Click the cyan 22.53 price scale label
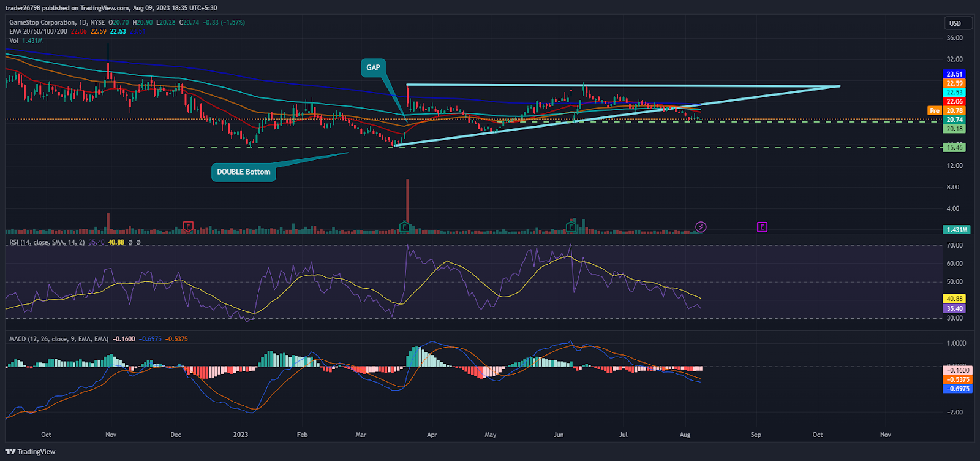This screenshot has height=461, width=980. click(954, 93)
